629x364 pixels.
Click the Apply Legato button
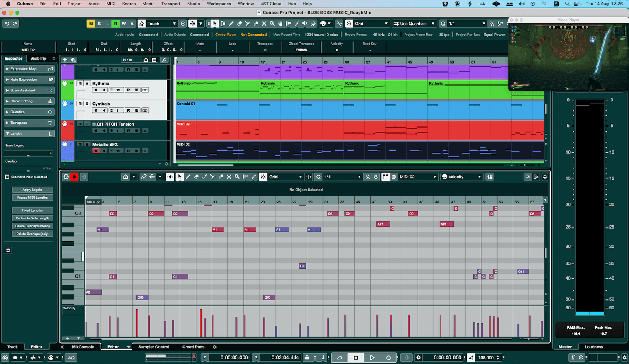pyautogui.click(x=32, y=190)
